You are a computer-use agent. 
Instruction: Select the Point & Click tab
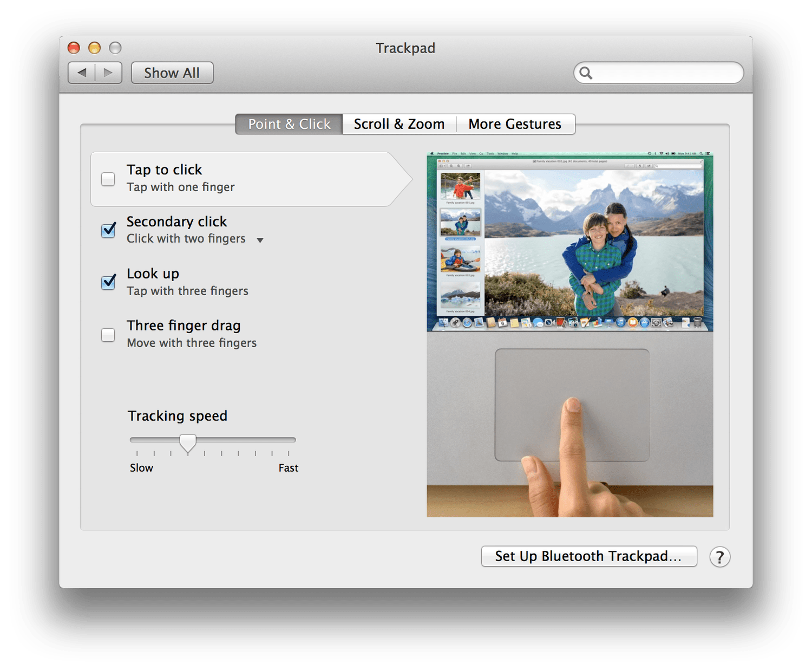[x=289, y=124]
